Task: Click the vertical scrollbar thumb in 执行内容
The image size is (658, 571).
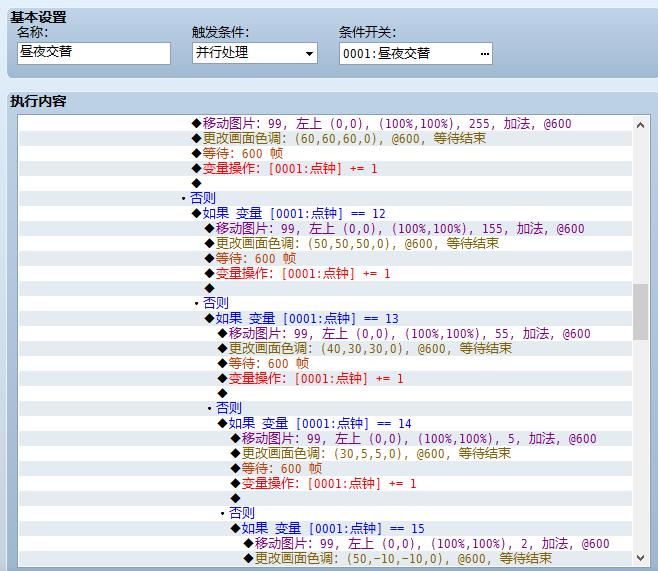Action: click(x=640, y=312)
